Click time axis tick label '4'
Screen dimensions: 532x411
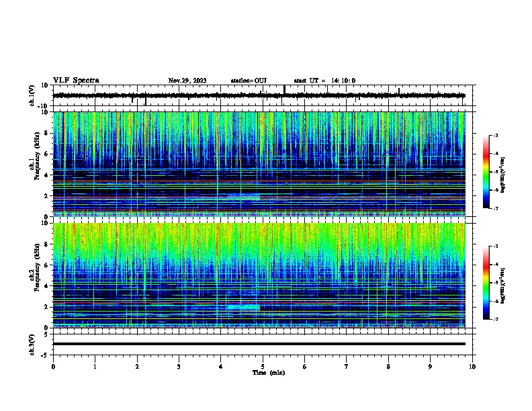(221, 367)
